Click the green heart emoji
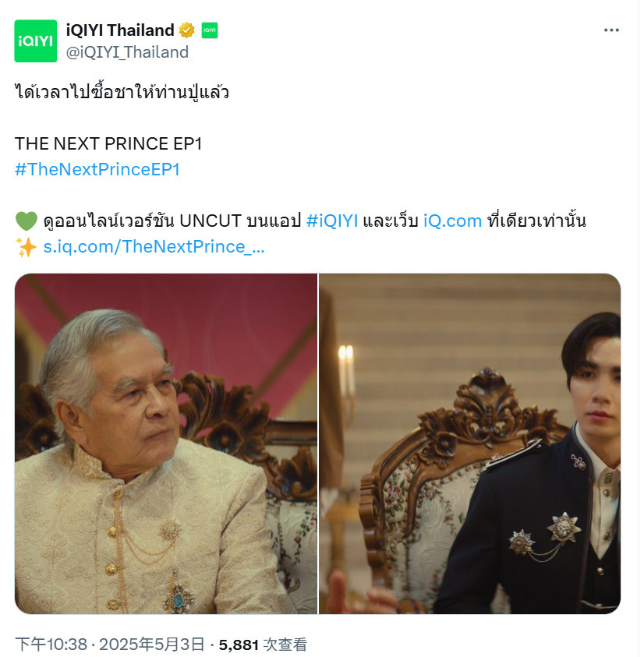This screenshot has height=657, width=644. coord(27,221)
